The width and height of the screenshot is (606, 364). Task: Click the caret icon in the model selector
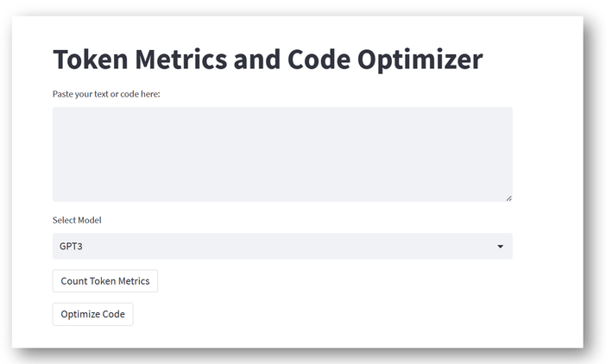pyautogui.click(x=500, y=247)
